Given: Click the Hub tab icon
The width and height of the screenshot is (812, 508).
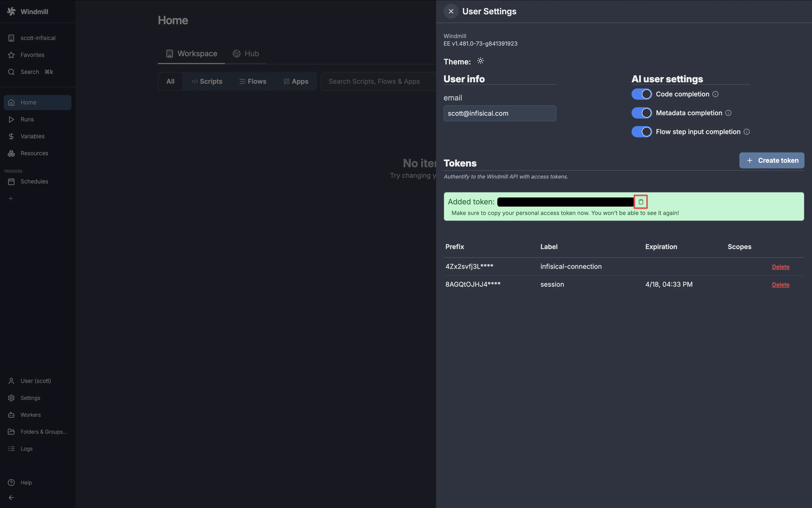Looking at the screenshot, I should click(237, 54).
